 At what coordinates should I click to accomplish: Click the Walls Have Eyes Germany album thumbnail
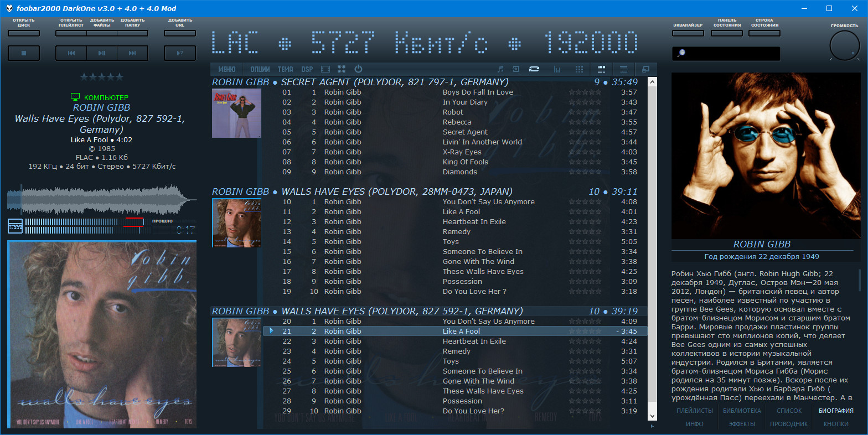pyautogui.click(x=236, y=342)
